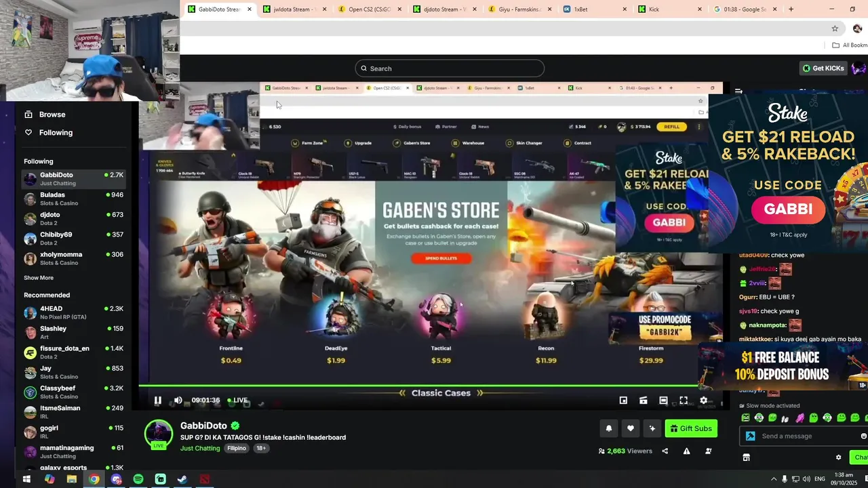868x488 pixels.
Task: Switch to Giyu - Farmskins browser tab
Action: pos(519,9)
